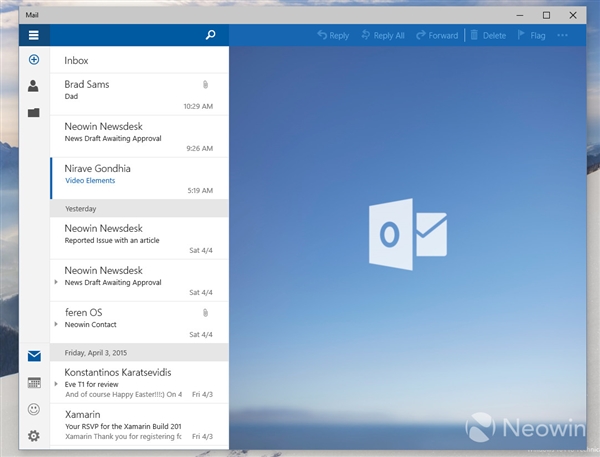
Task: Click Reply in the toolbar
Action: (333, 35)
